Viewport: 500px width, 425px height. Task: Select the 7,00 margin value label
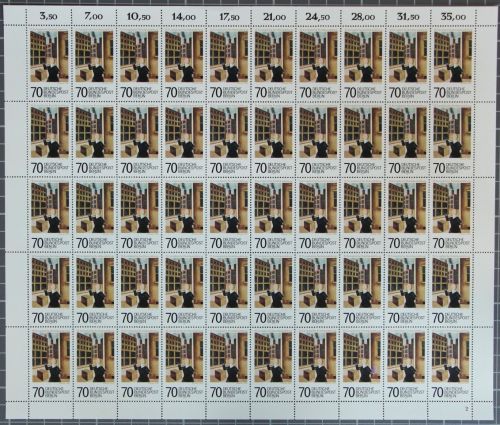point(93,16)
